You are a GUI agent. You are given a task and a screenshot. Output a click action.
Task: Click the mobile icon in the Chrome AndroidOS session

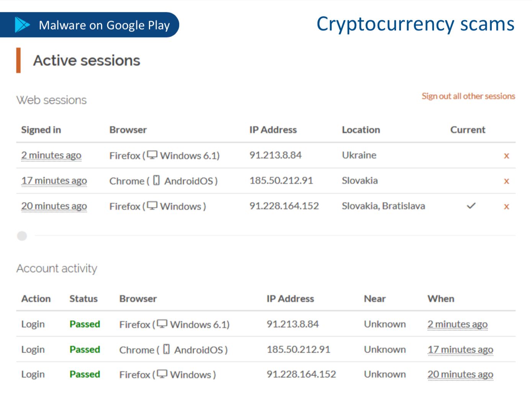[x=156, y=180]
